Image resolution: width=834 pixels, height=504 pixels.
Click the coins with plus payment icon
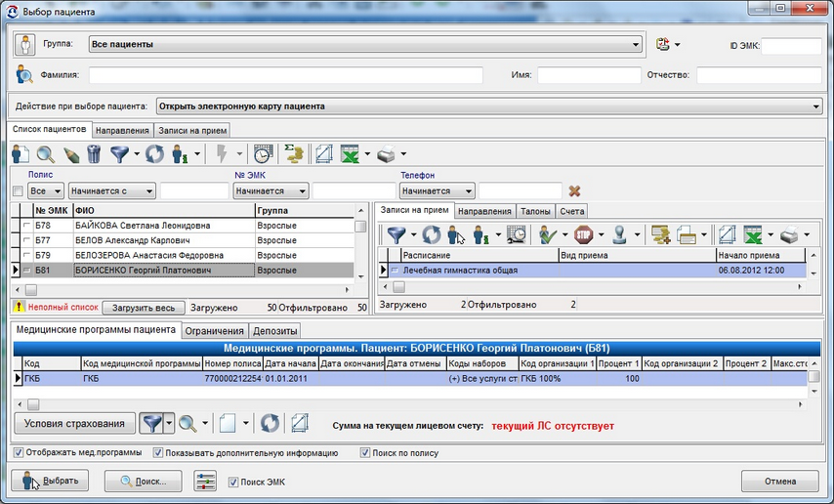pos(660,234)
